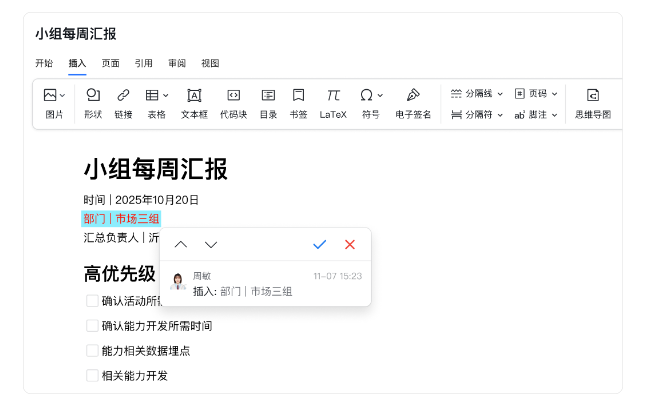Open the 开始 tab

pyautogui.click(x=44, y=63)
